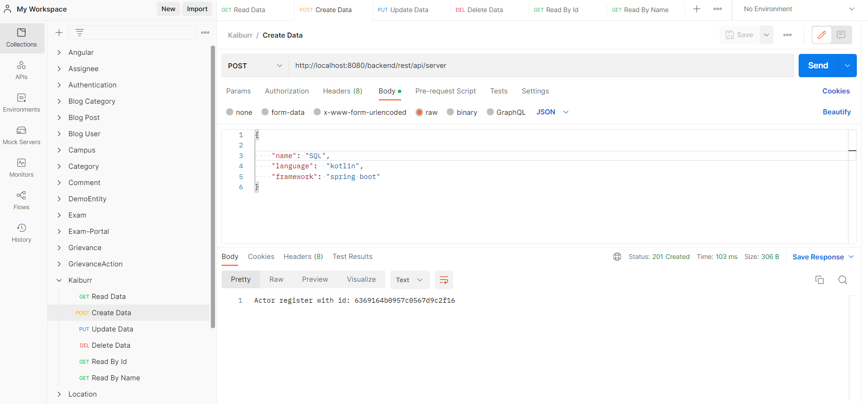Open the tab bar three-dot options menu
This screenshot has width=868, height=404.
tap(718, 9)
